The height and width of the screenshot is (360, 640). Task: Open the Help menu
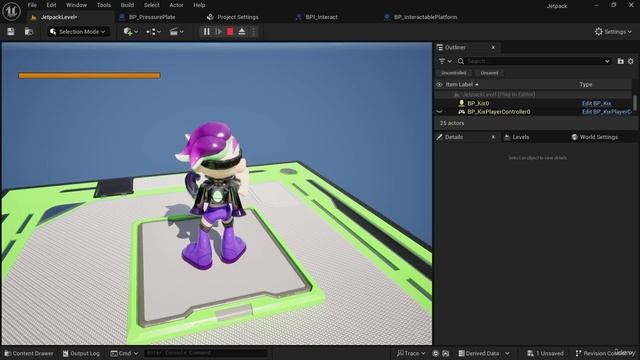coord(199,5)
